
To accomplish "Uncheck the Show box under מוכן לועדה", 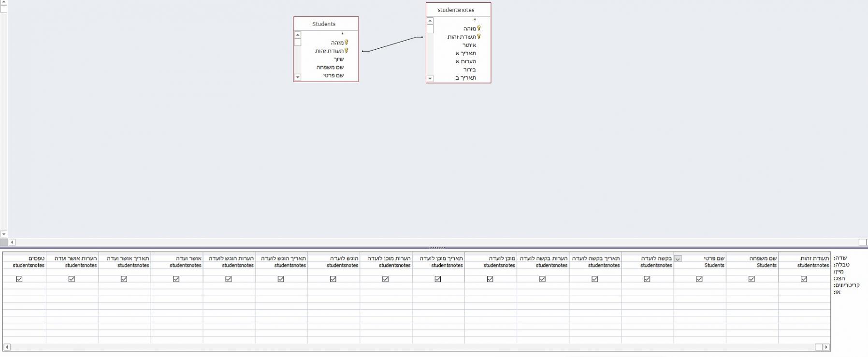I will point(490,279).
